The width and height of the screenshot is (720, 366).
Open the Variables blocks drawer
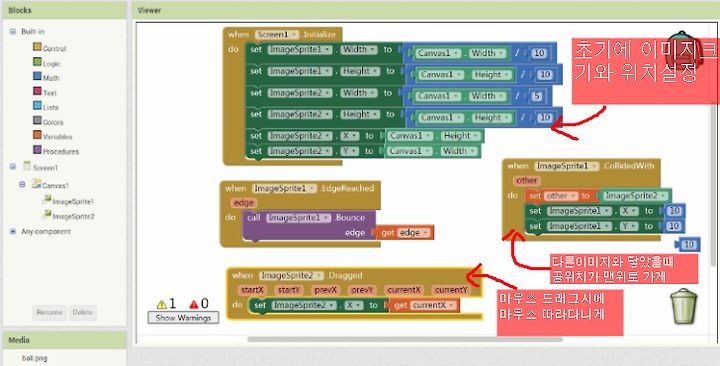click(x=52, y=136)
